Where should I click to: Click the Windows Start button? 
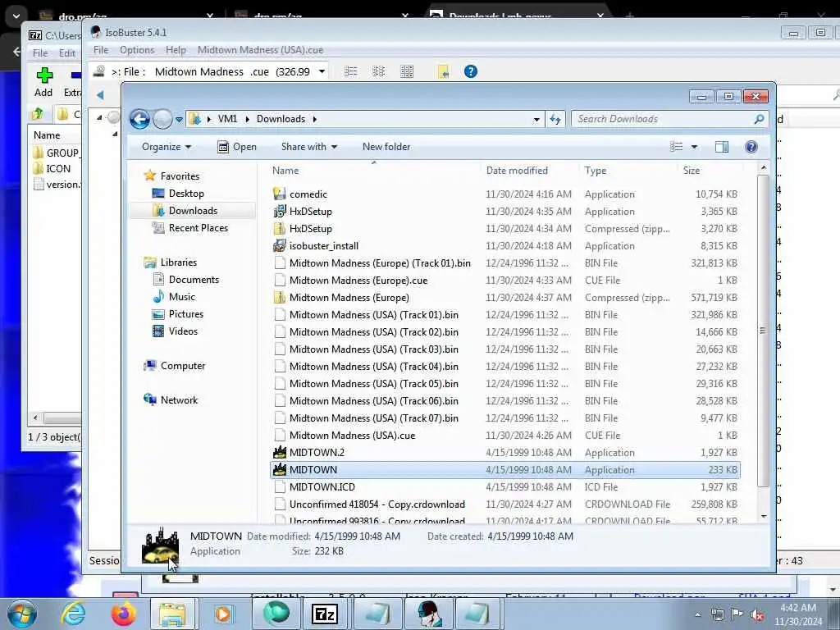[x=22, y=614]
